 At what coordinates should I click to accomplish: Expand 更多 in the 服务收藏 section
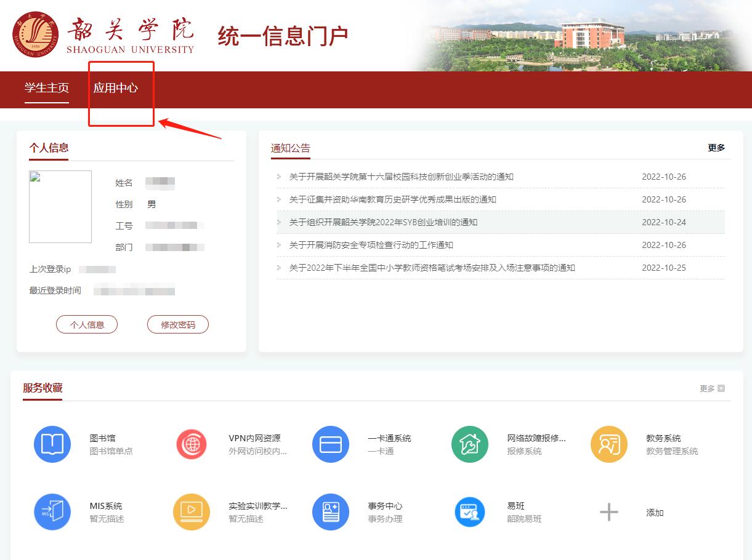pos(712,388)
